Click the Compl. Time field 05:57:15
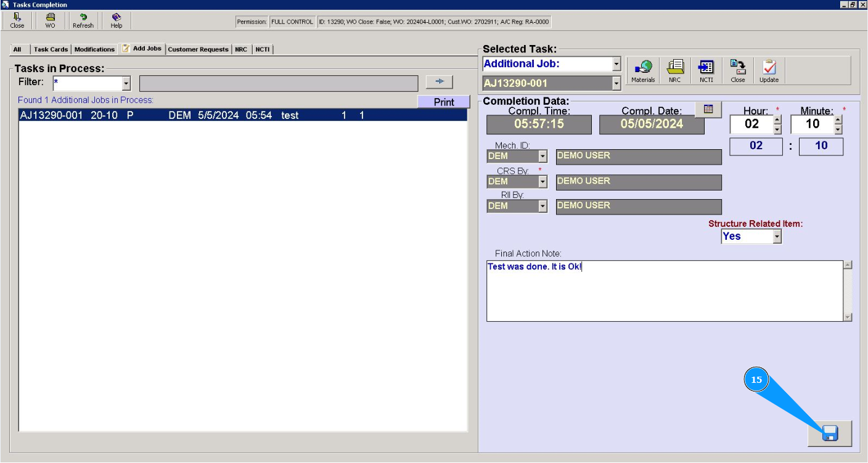The image size is (868, 463). pyautogui.click(x=539, y=125)
